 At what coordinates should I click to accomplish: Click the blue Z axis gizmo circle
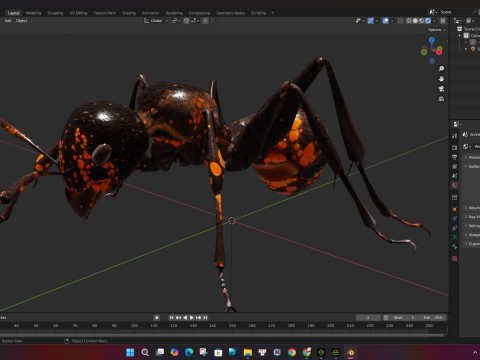[x=432, y=40]
